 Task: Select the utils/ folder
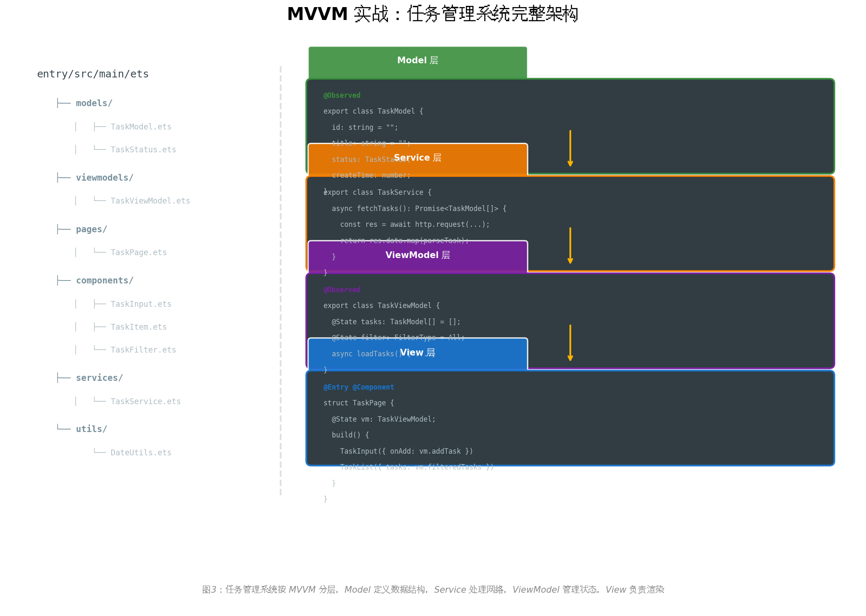coord(92,429)
